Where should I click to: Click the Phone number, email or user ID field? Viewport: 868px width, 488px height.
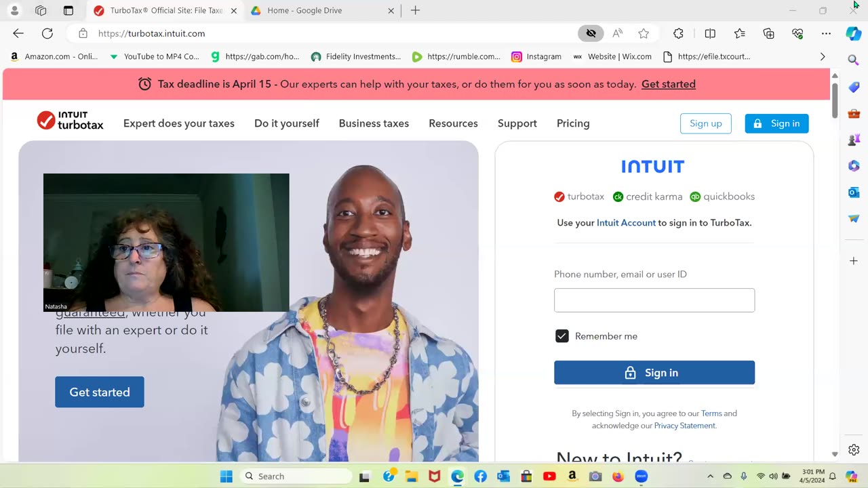click(x=654, y=300)
